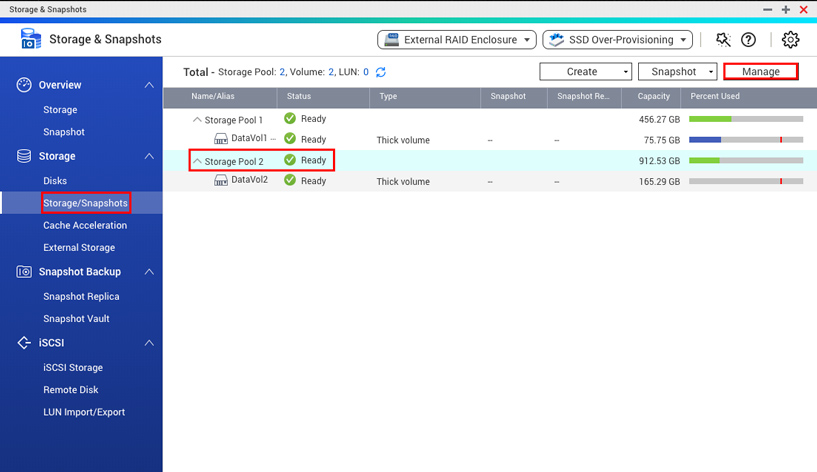The height and width of the screenshot is (472, 817).
Task: Click the Storage & Snapshots app logo icon
Action: [x=31, y=39]
